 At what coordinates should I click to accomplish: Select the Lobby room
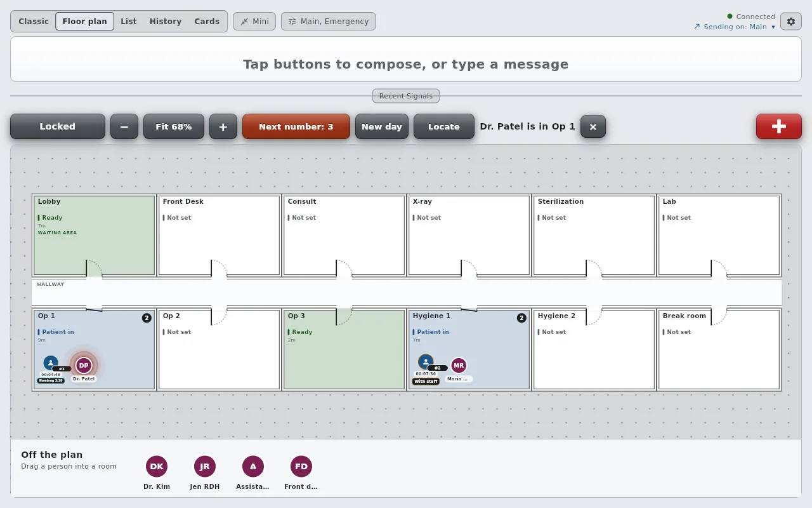(x=95, y=236)
